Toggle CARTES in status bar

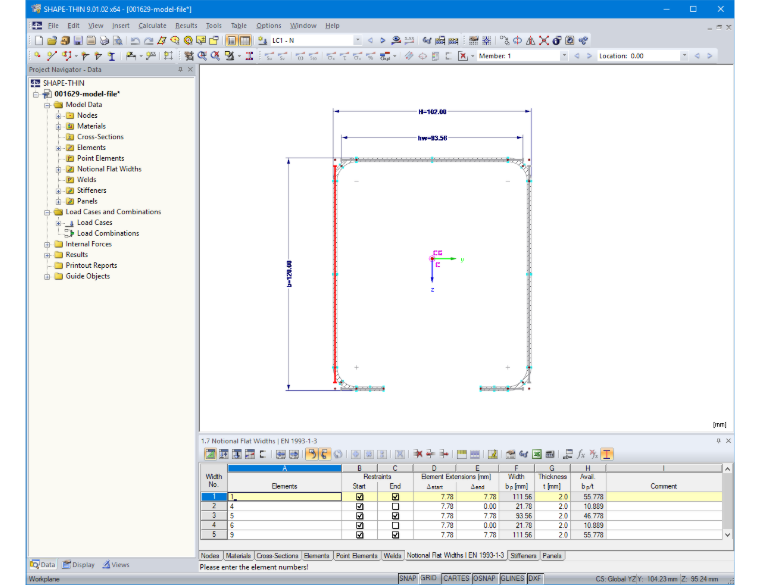point(456,579)
